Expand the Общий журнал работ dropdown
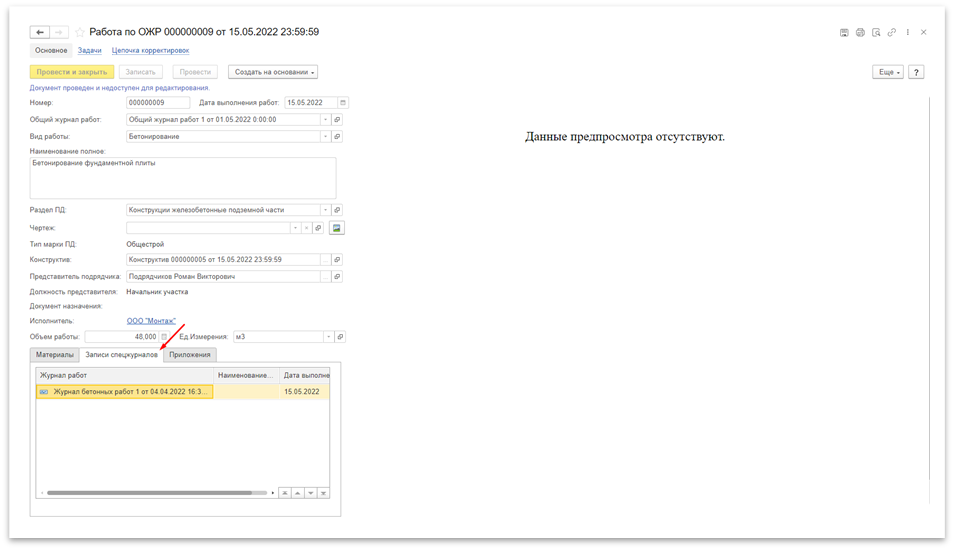 pyautogui.click(x=324, y=120)
